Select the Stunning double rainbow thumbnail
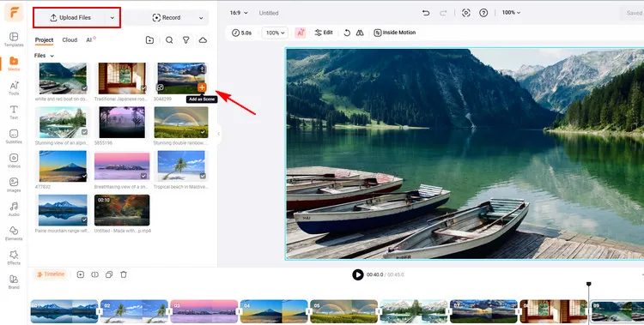Image resolution: width=644 pixels, height=325 pixels. (181, 122)
